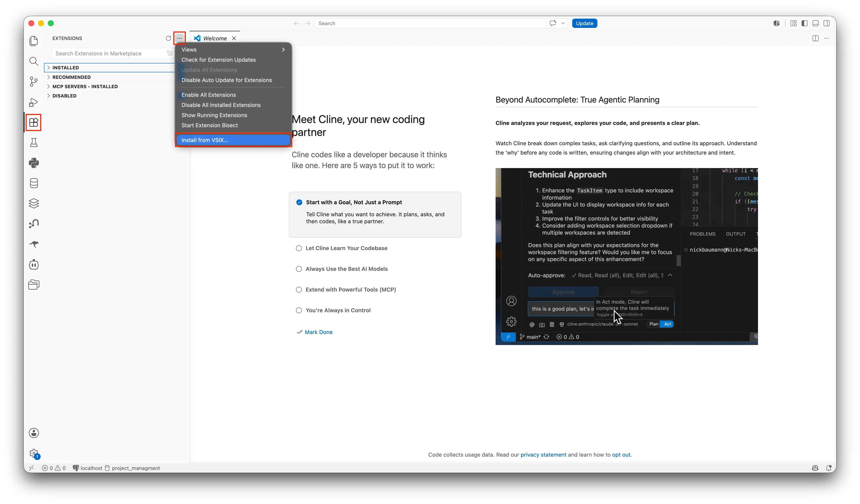860x504 pixels.
Task: Open the kangaroo icon in activity bar
Action: tap(33, 244)
